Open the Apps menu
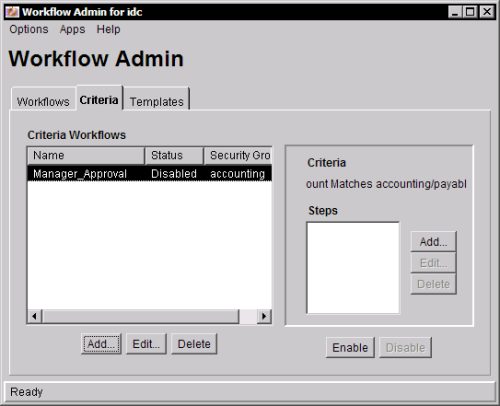Viewport: 500px width, 406px height. coord(72,29)
